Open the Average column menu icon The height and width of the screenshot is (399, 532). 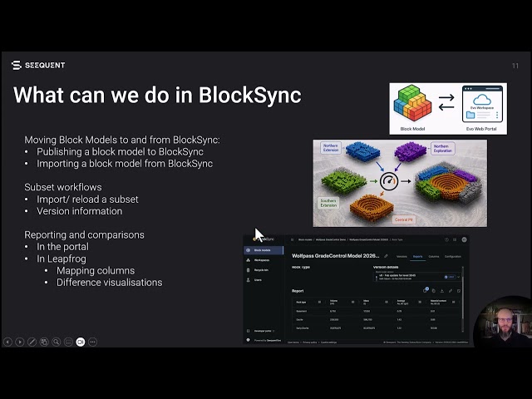[x=420, y=302]
